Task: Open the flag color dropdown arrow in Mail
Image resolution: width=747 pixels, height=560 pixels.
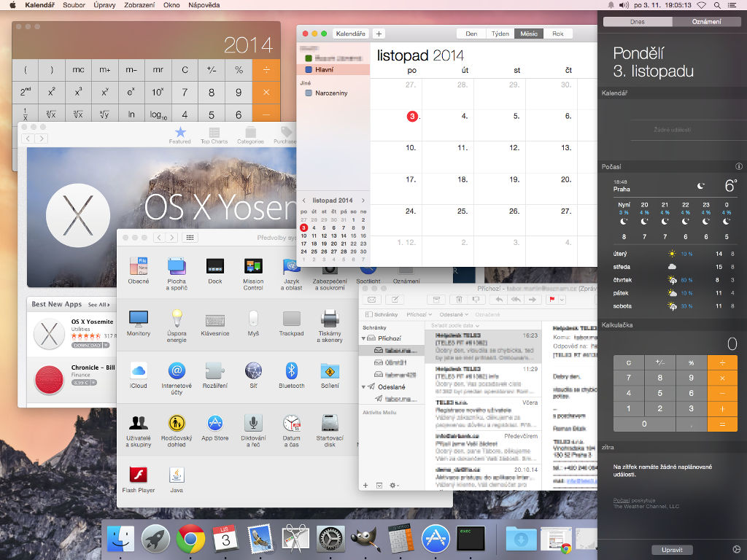Action: point(562,300)
